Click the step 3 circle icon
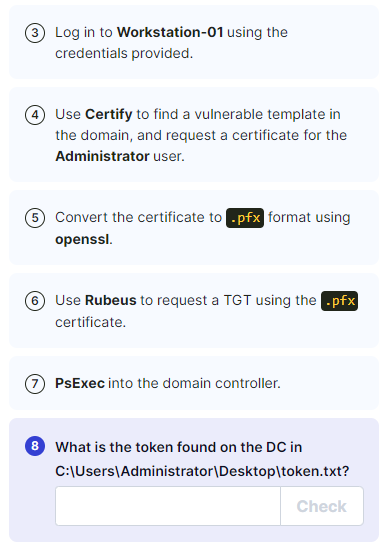This screenshot has width=388, height=551. coord(35,33)
